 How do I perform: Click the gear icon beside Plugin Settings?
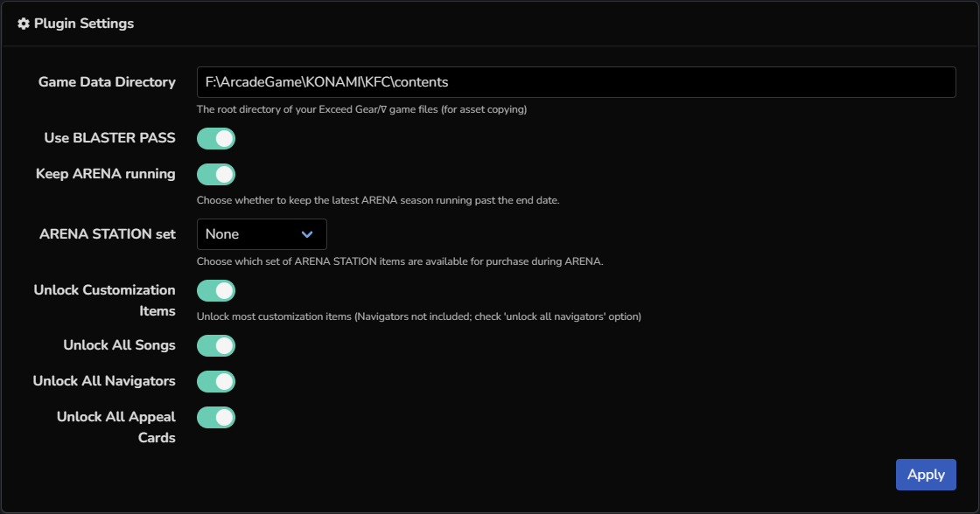click(x=24, y=24)
